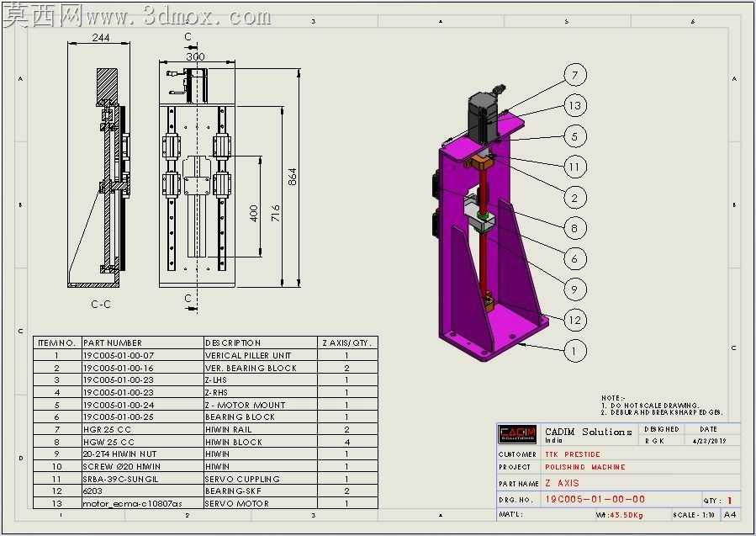Click the designer initials RGK
This screenshot has width=756, height=536.
655,441
